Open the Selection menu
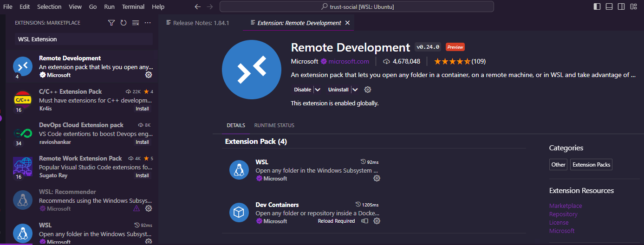Image resolution: width=644 pixels, height=245 pixels. [49, 6]
